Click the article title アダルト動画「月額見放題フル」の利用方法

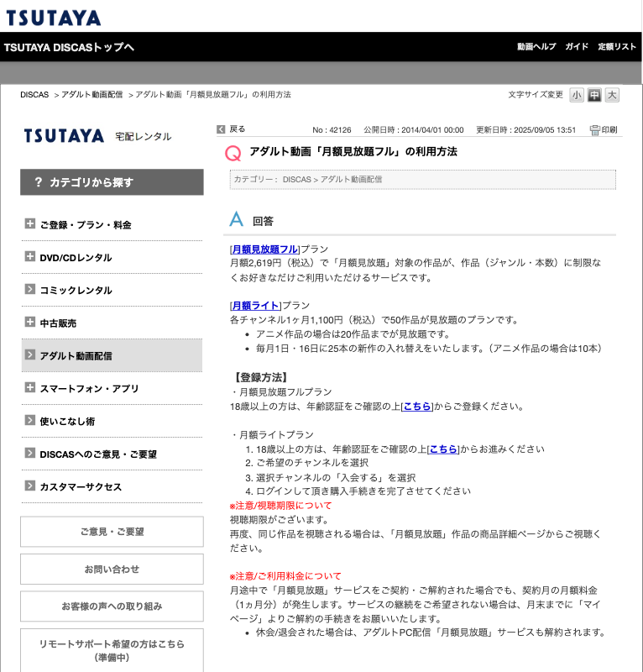[353, 152]
